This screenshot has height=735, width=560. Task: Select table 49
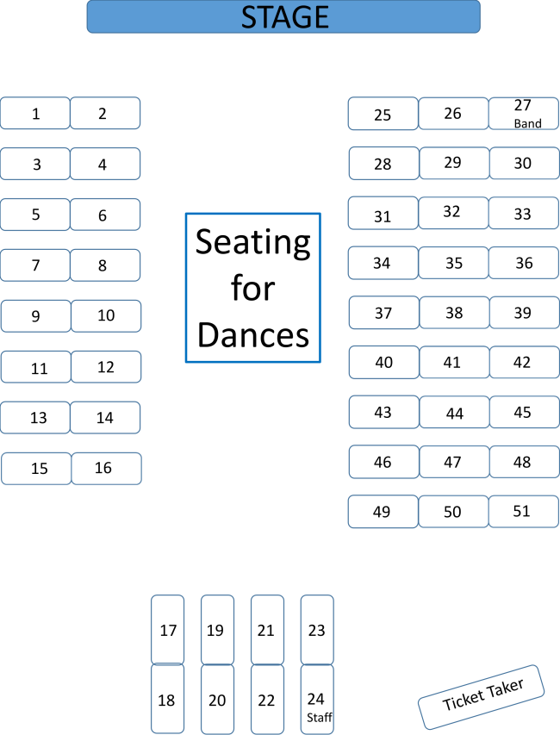[383, 512]
